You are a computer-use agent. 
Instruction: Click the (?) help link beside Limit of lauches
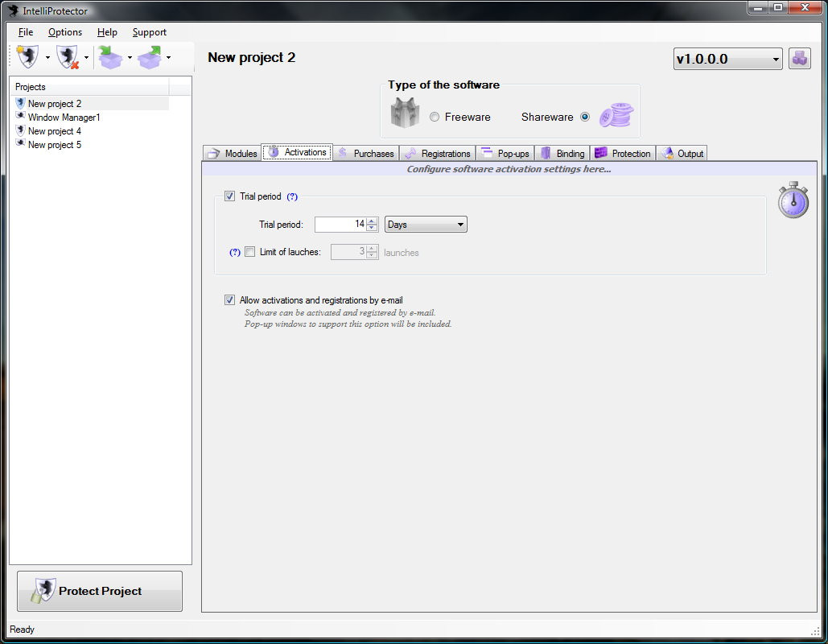[x=235, y=253]
